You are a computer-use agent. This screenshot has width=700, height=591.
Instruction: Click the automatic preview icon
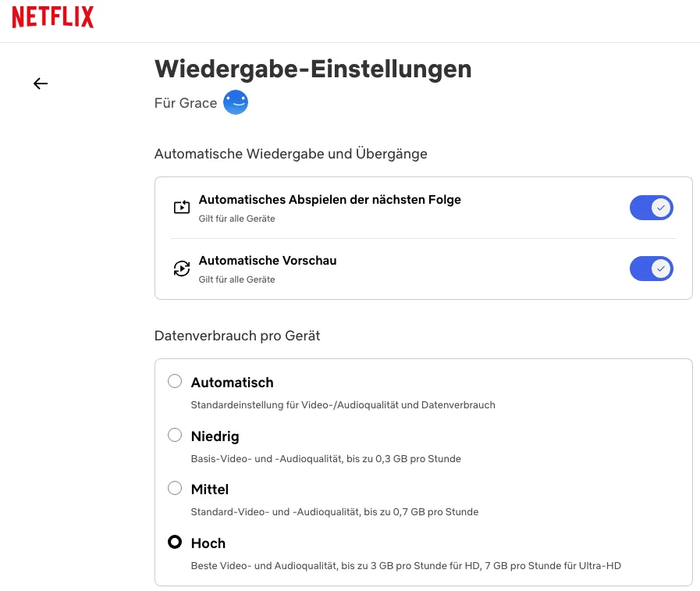pyautogui.click(x=182, y=268)
